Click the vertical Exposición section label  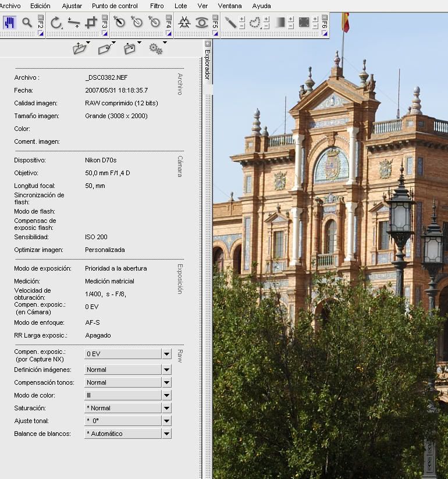(180, 279)
